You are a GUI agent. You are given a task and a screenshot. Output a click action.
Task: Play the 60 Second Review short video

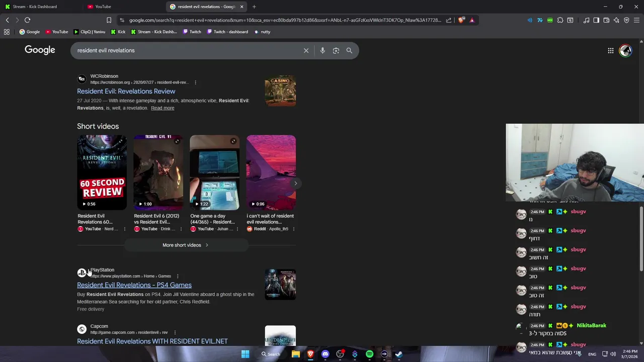[102, 172]
